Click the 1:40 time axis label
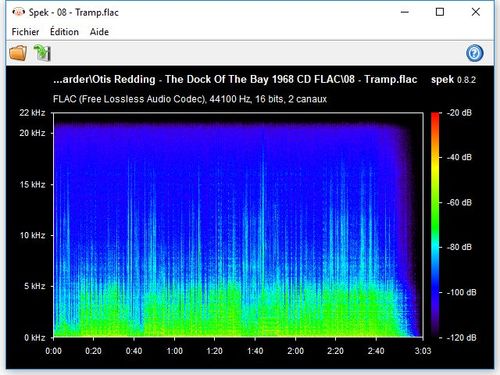The height and width of the screenshot is (375, 500). point(255,351)
